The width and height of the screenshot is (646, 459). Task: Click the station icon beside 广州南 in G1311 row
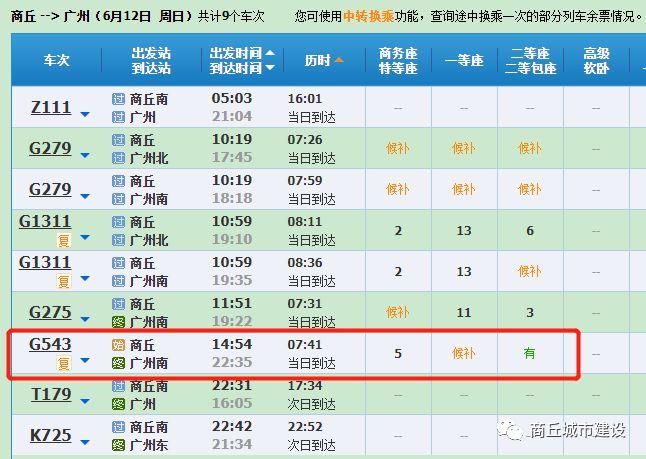tap(118, 281)
